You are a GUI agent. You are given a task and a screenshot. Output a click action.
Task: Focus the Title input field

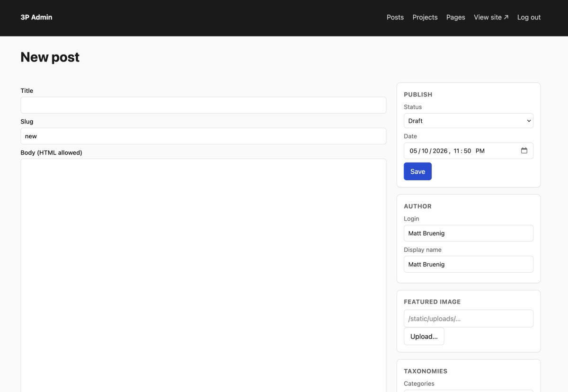coord(204,105)
